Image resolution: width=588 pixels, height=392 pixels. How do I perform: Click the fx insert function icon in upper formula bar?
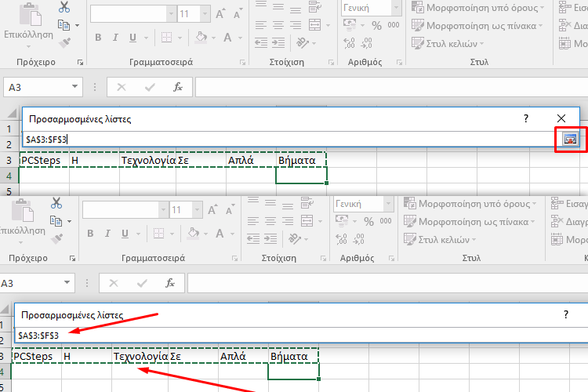coord(178,87)
